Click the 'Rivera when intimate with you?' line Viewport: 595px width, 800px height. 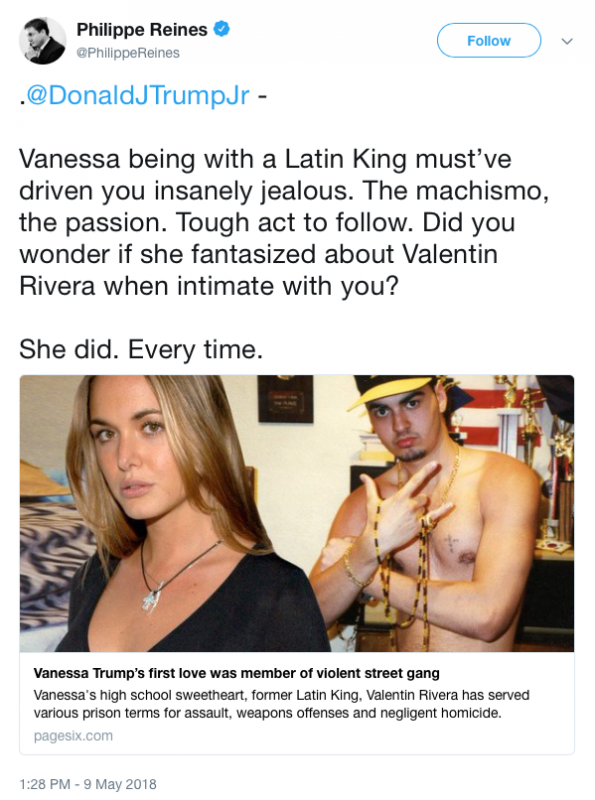click(x=208, y=286)
